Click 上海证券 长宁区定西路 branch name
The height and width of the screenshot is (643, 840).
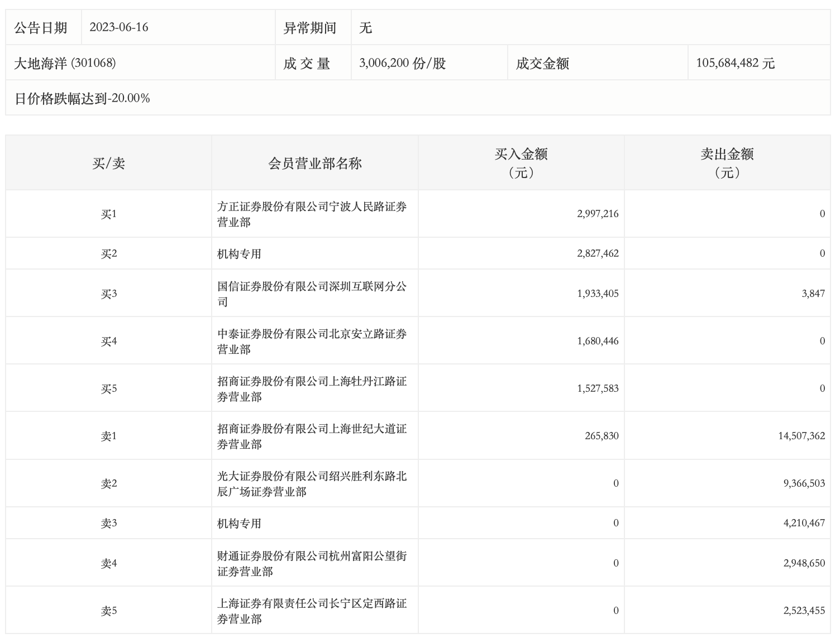[x=312, y=611]
